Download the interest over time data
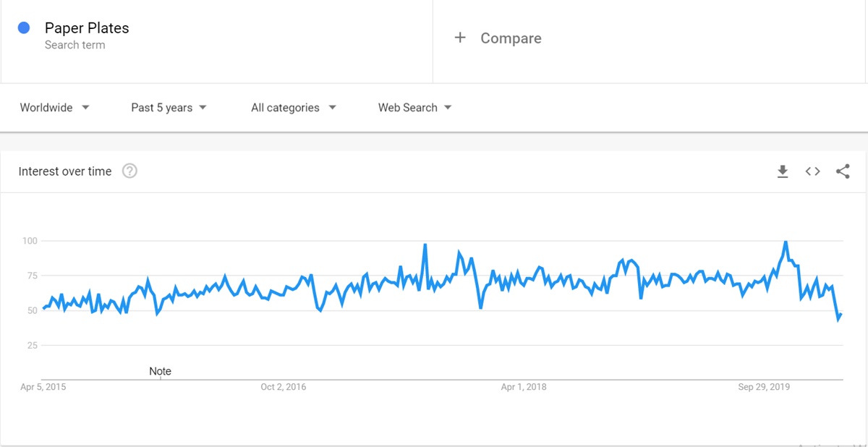Screen dimensions: 868x447 [x=782, y=171]
